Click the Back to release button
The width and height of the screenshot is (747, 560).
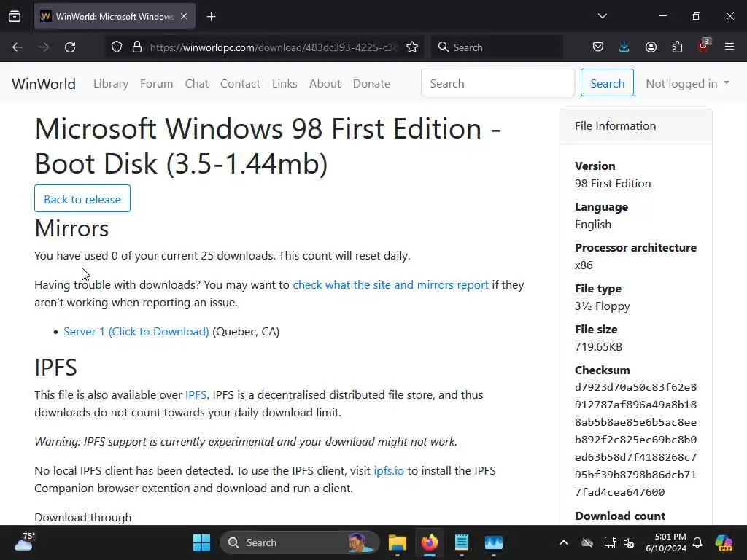click(82, 199)
